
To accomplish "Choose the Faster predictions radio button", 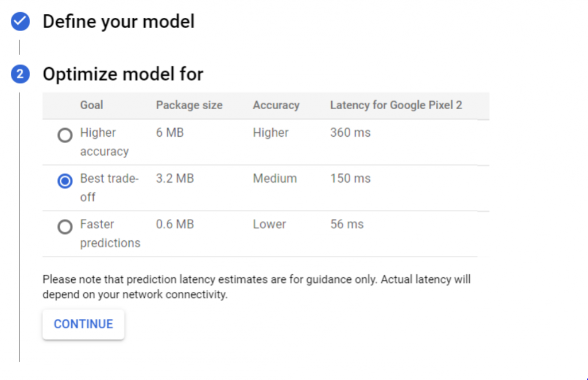I will (65, 227).
